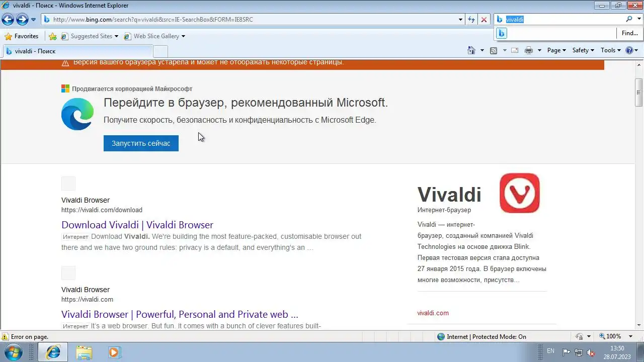644x362 pixels.
Task: Click the scroll down arrow of page scrollbar
Action: 639,326
